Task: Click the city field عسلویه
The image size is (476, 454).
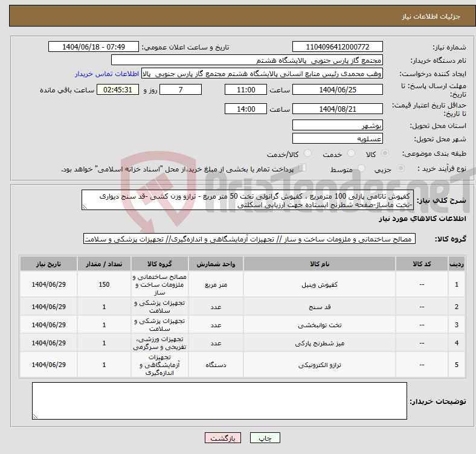Action: (x=337, y=138)
